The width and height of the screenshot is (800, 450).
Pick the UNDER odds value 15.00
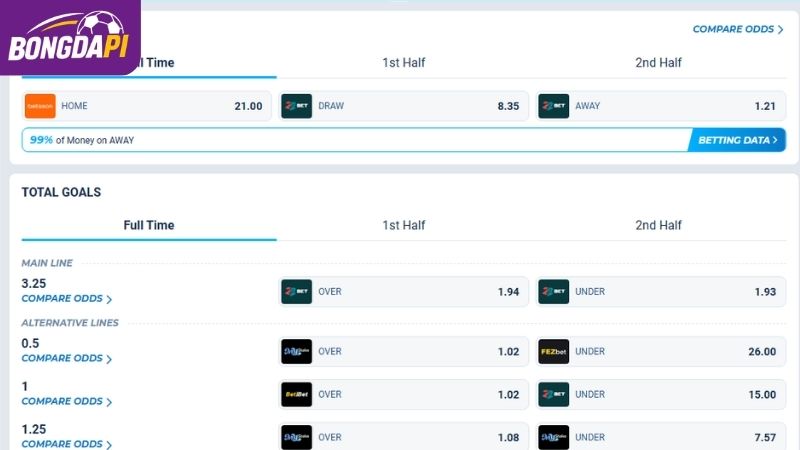click(x=762, y=394)
